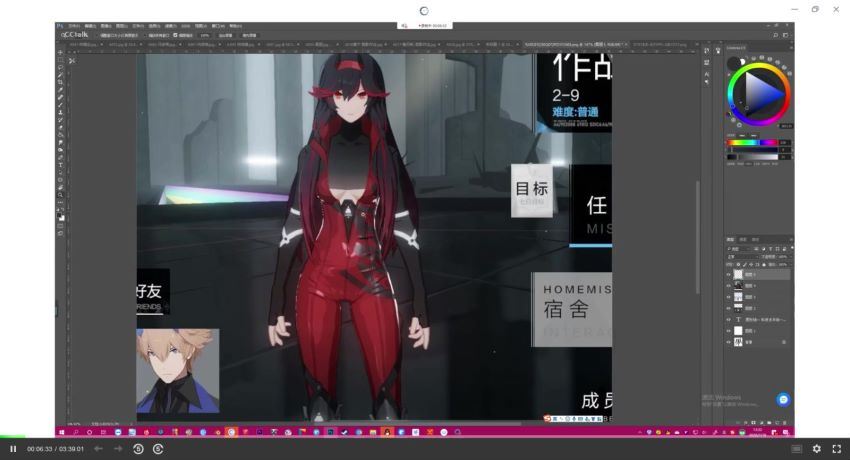Open the Photoshop search icon
Screen dimensions: 850x460
[x=775, y=35]
